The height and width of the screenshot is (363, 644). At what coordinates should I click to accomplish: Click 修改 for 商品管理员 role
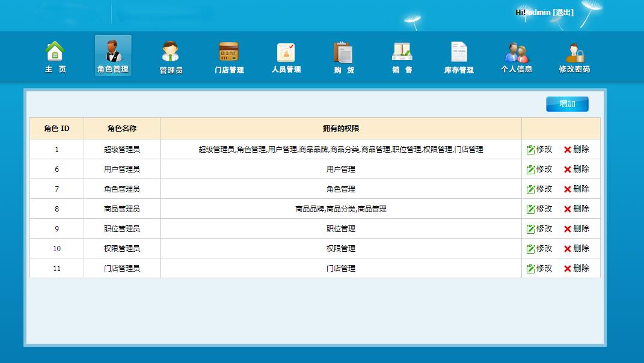(539, 209)
